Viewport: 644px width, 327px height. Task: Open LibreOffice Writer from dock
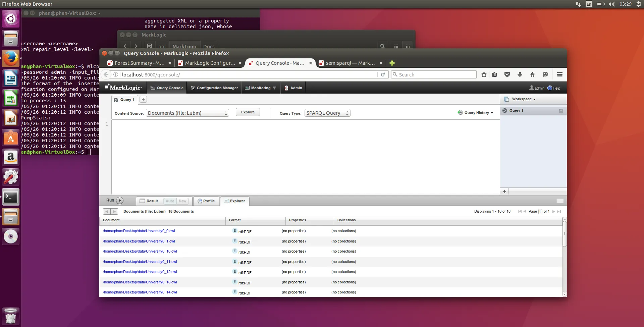pyautogui.click(x=11, y=78)
